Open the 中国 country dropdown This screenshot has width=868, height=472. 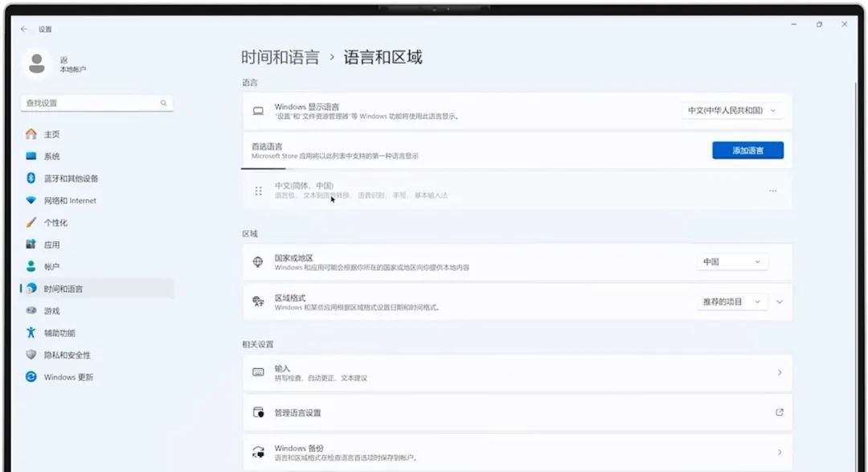click(732, 261)
